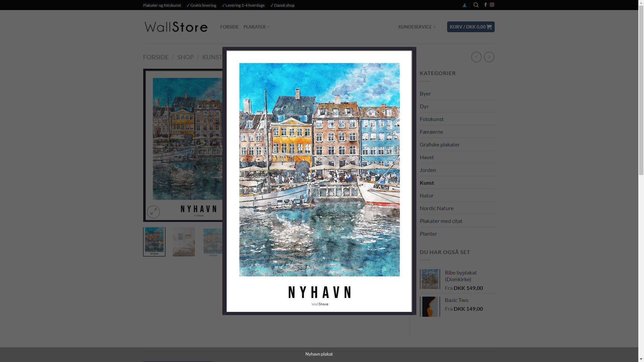This screenshot has width=644, height=362.
Task: Click the WallStore logo
Action: (176, 27)
